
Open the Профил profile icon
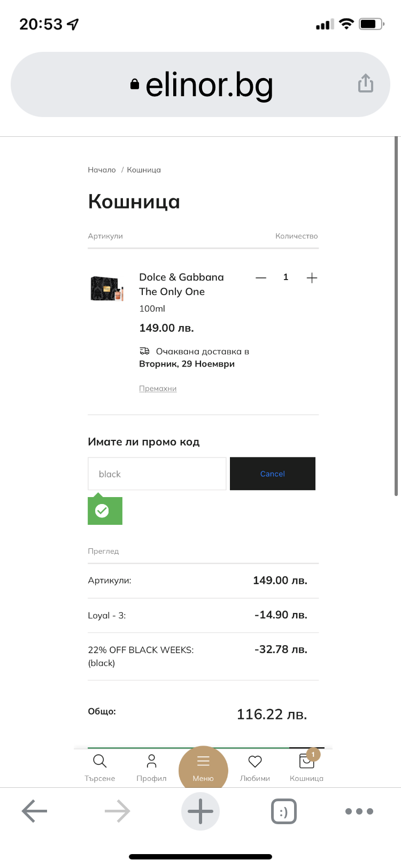click(x=151, y=767)
